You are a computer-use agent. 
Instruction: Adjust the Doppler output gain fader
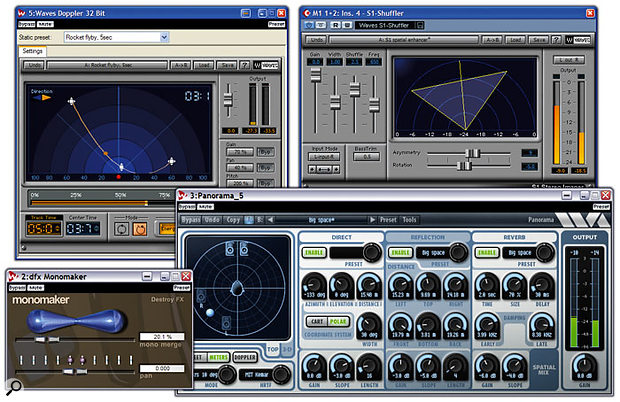click(228, 99)
